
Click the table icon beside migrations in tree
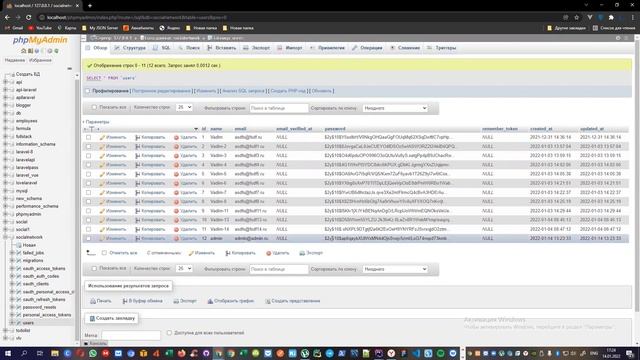point(19,260)
